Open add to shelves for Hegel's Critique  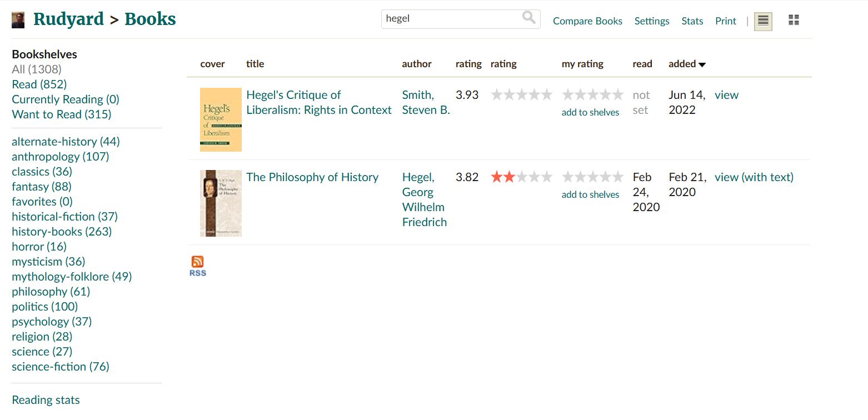pos(590,112)
